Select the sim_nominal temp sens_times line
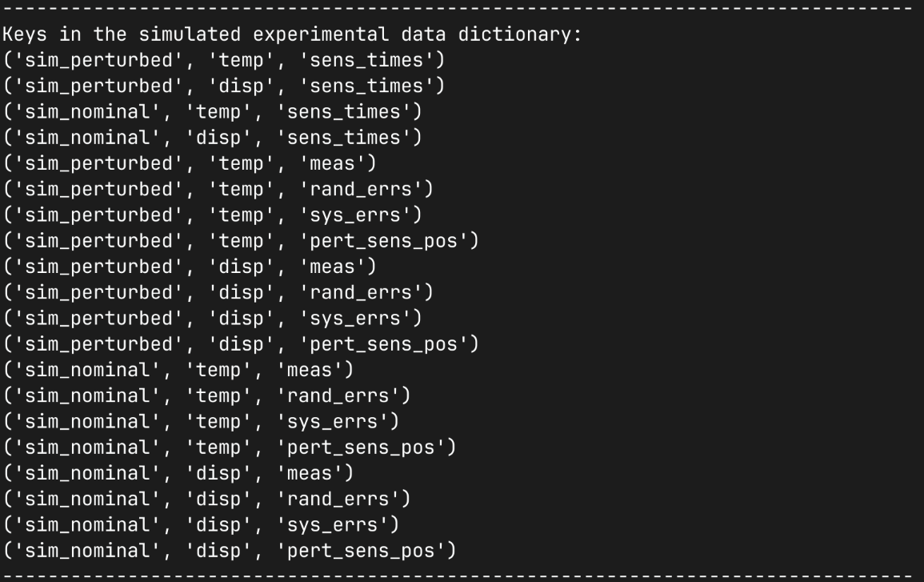The image size is (924, 582). pyautogui.click(x=213, y=111)
